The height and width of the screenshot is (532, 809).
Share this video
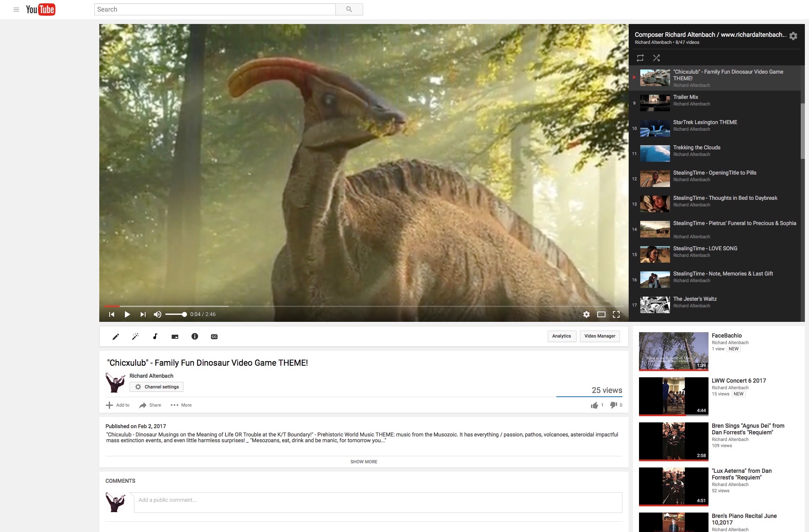150,405
